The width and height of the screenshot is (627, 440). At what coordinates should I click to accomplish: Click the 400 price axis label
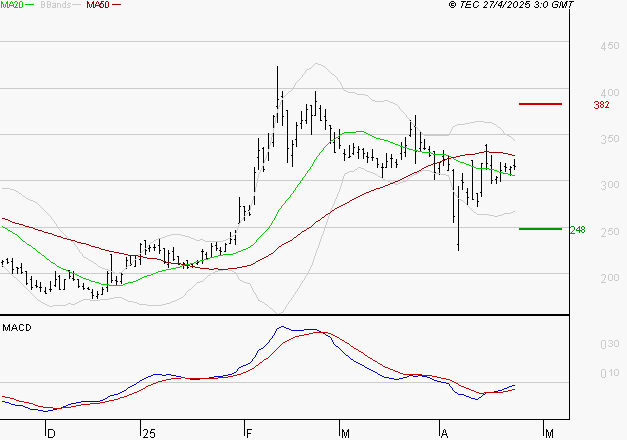pyautogui.click(x=609, y=93)
